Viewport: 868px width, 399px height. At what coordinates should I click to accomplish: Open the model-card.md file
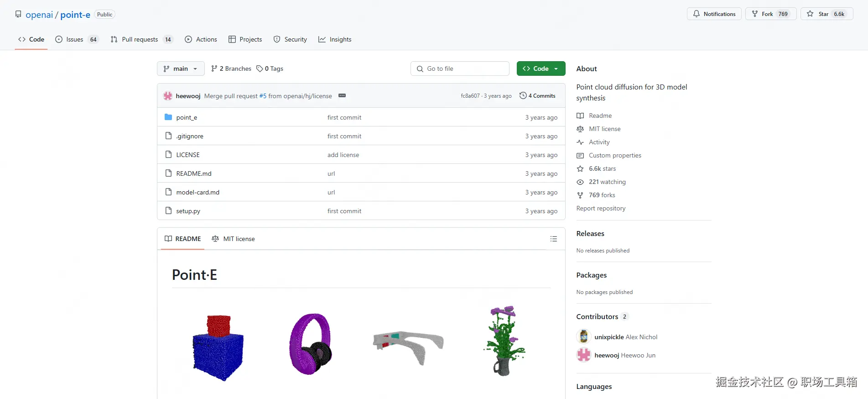point(198,192)
